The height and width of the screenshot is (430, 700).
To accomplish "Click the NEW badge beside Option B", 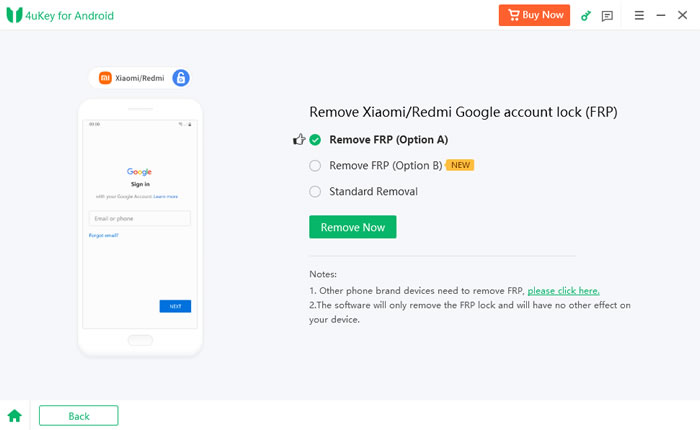I will (460, 165).
